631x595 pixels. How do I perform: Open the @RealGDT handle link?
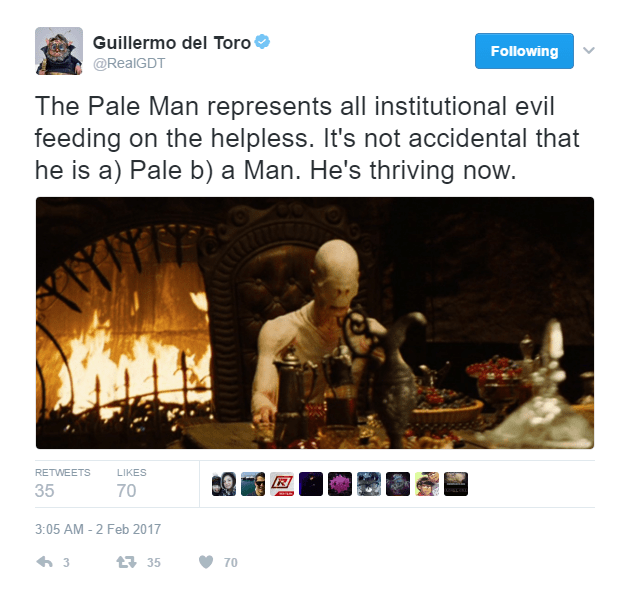pyautogui.click(x=129, y=63)
